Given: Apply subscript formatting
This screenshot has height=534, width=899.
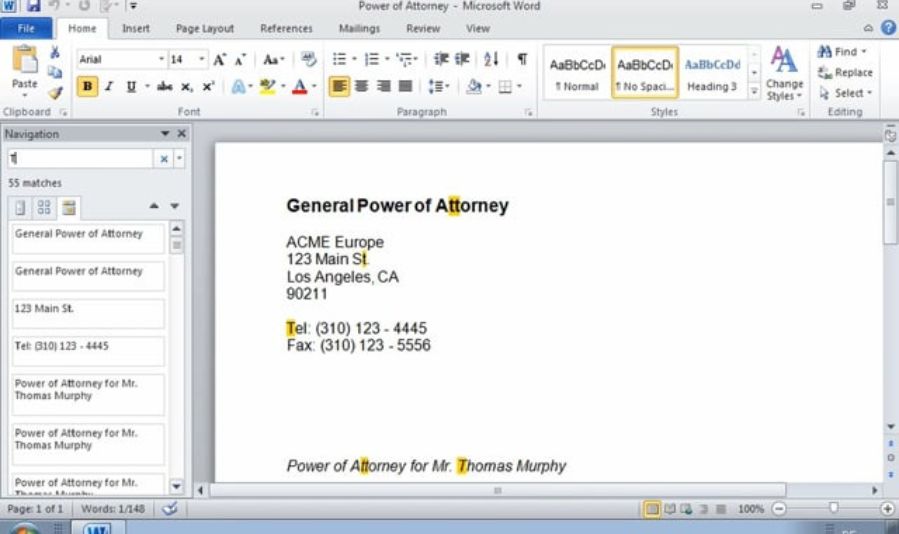Looking at the screenshot, I should tap(186, 87).
